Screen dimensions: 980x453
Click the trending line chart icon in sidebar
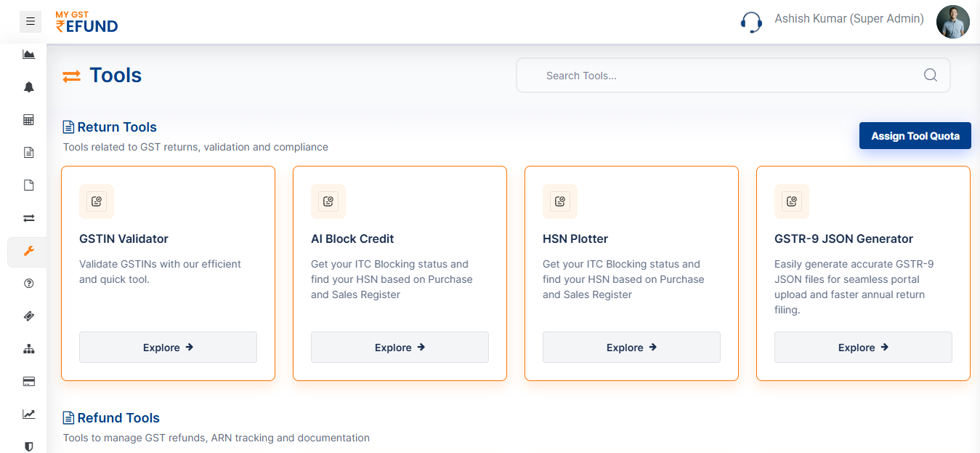28,414
